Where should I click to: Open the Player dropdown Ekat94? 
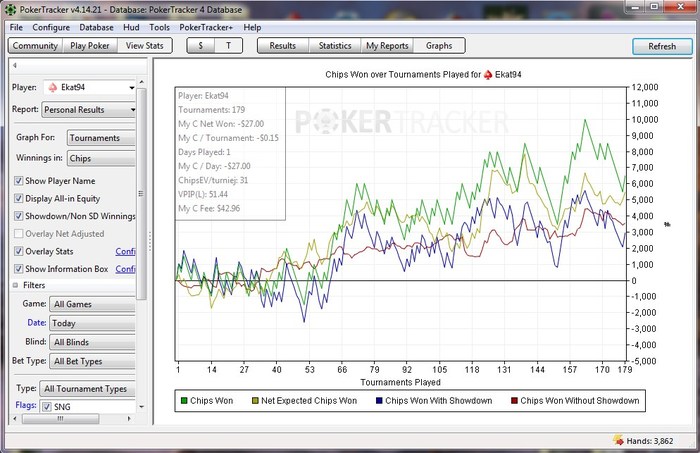[x=89, y=87]
